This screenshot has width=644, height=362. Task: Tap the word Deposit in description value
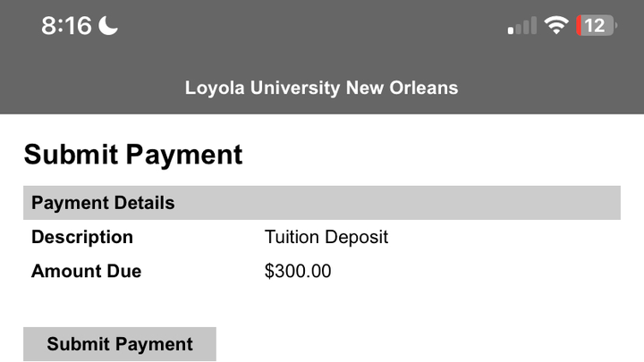pos(356,237)
